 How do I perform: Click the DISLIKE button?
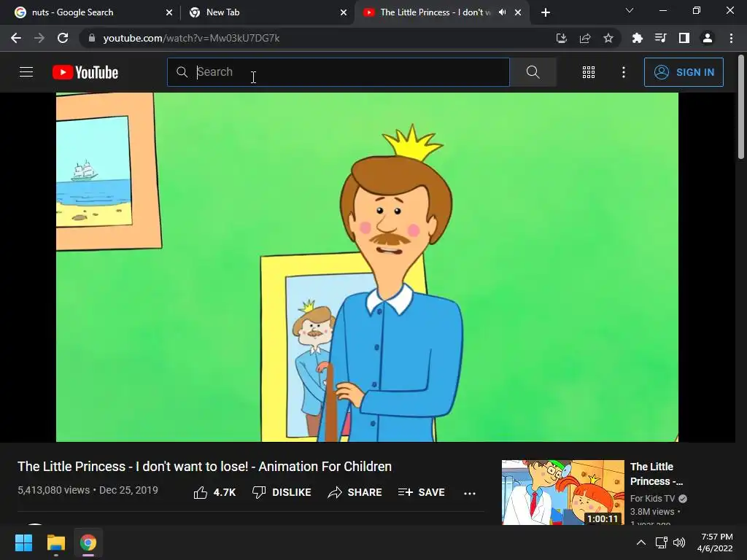pos(282,492)
